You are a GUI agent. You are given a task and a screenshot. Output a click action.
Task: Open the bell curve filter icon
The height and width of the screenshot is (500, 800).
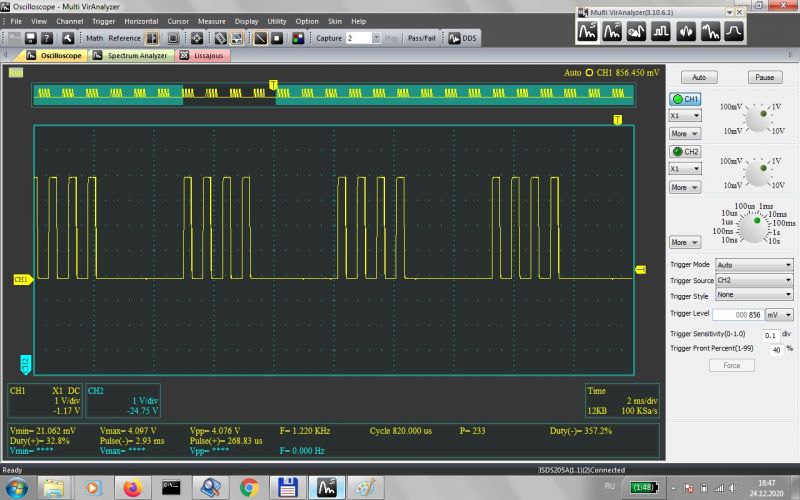pos(734,32)
